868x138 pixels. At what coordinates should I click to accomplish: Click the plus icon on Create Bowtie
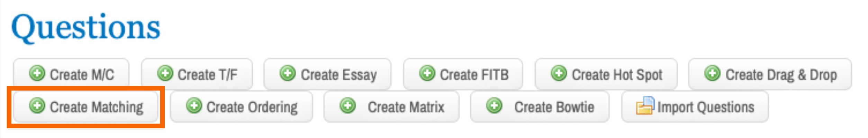494,106
